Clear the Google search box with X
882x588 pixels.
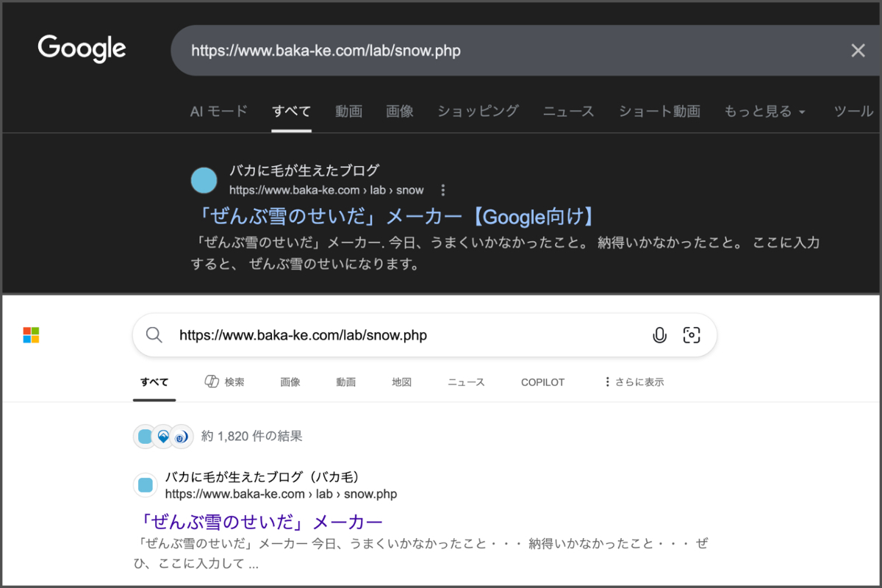pos(858,50)
